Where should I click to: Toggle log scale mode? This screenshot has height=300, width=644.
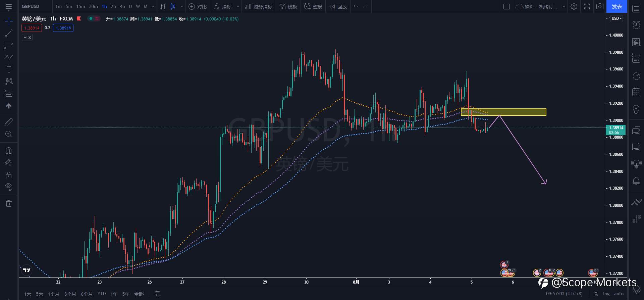pyautogui.click(x=606, y=294)
